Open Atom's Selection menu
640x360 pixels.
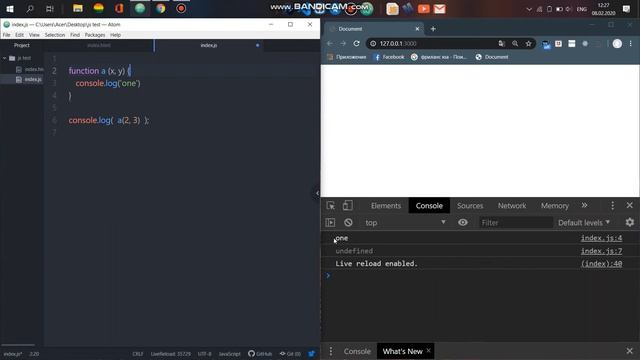point(55,35)
